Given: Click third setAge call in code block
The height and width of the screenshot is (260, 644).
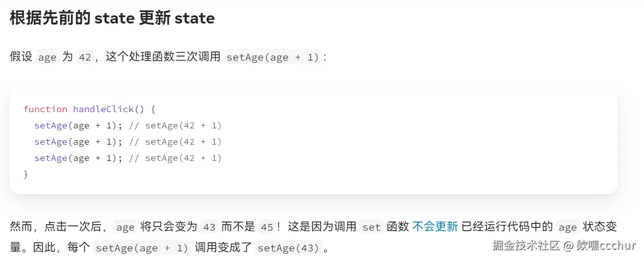Looking at the screenshot, I should pos(51,158).
